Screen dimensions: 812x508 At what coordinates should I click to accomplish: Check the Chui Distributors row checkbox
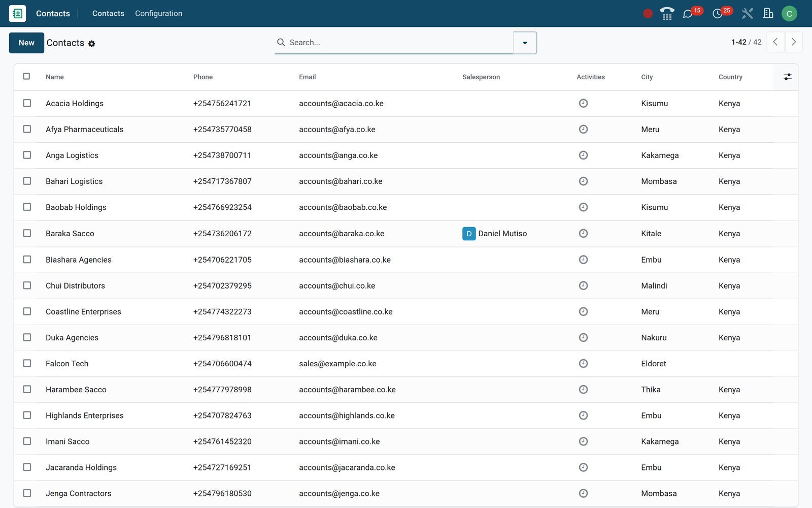coord(27,285)
